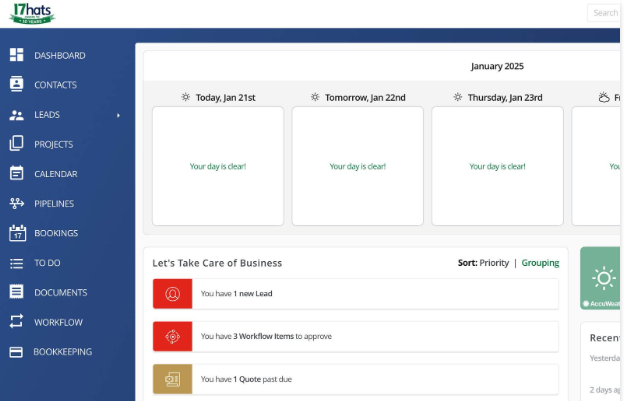The width and height of the screenshot is (624, 401).
Task: Click the red new Lead icon
Action: [172, 294]
